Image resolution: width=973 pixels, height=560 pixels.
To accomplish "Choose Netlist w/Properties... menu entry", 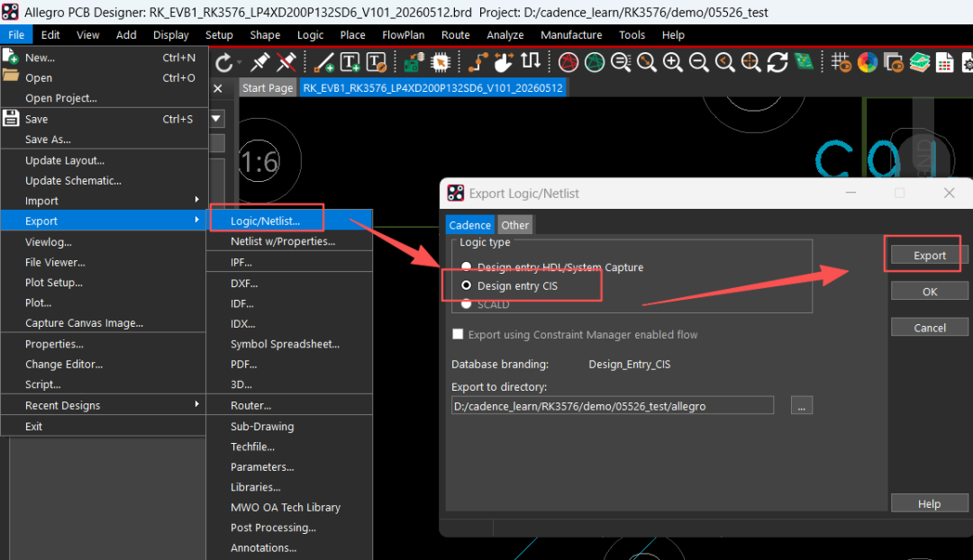I will pyautogui.click(x=289, y=241).
